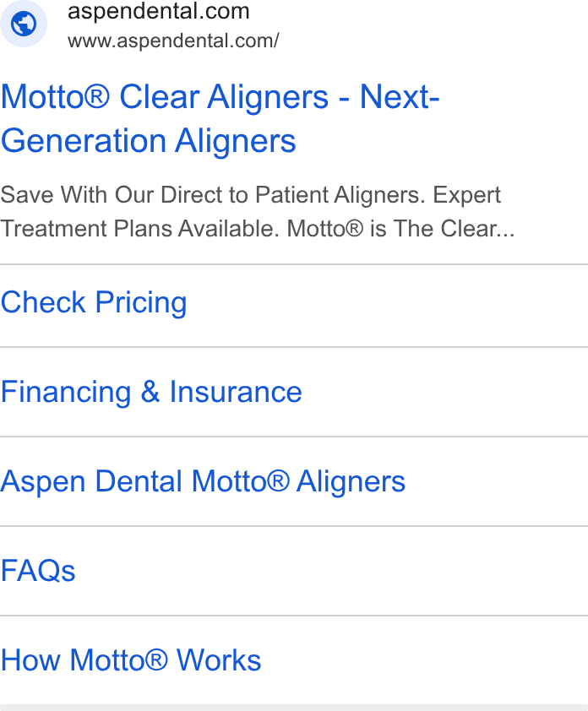Open the Motto® Clear Aligners headline link
Image resolution: width=588 pixels, height=711 pixels.
click(220, 119)
